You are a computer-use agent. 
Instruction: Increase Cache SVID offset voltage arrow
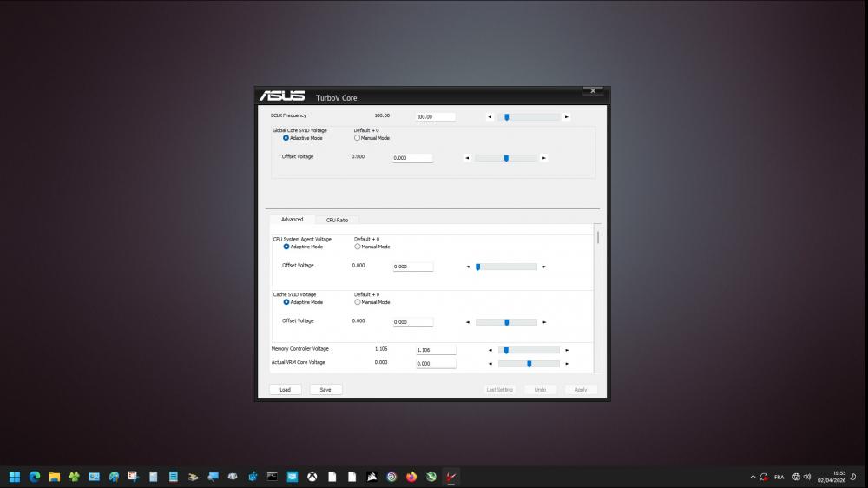[x=544, y=322]
